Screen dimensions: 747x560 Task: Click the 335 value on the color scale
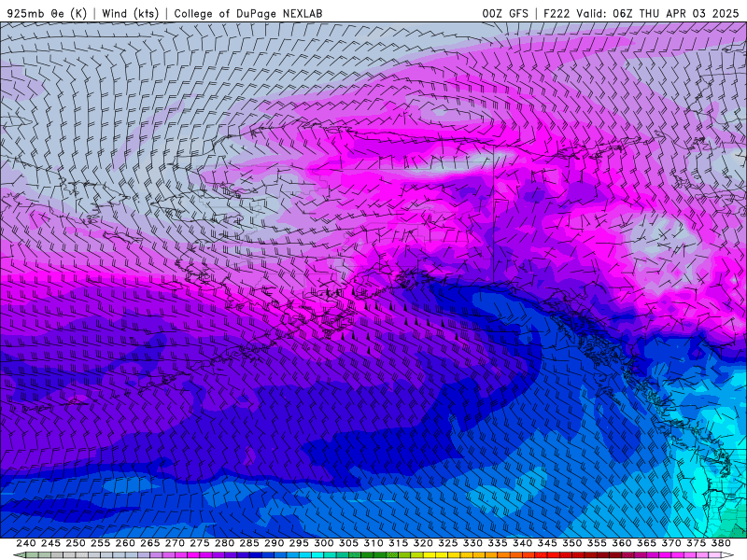[498, 543]
